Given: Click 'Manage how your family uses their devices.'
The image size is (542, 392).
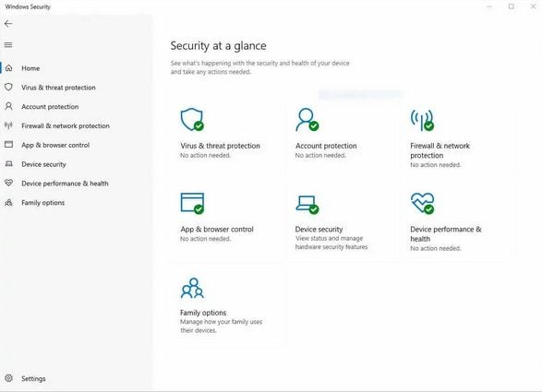Looking at the screenshot, I should pos(222,326).
